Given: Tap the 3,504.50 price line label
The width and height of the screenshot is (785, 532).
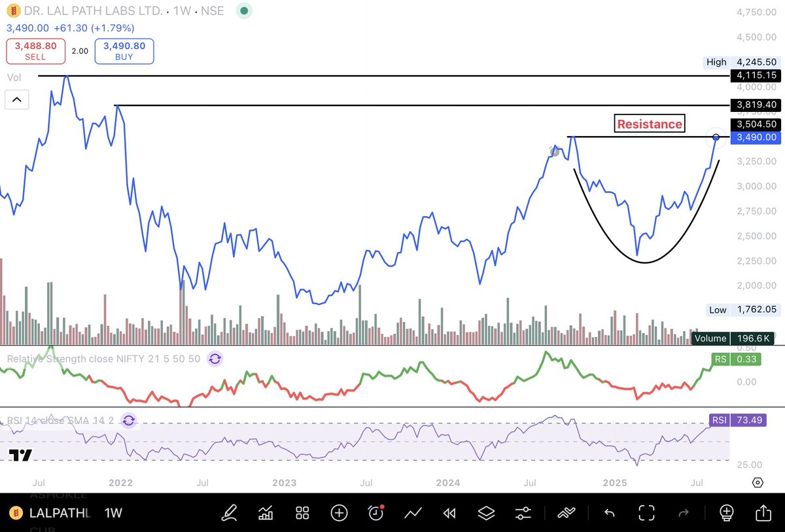Looking at the screenshot, I should [x=756, y=124].
